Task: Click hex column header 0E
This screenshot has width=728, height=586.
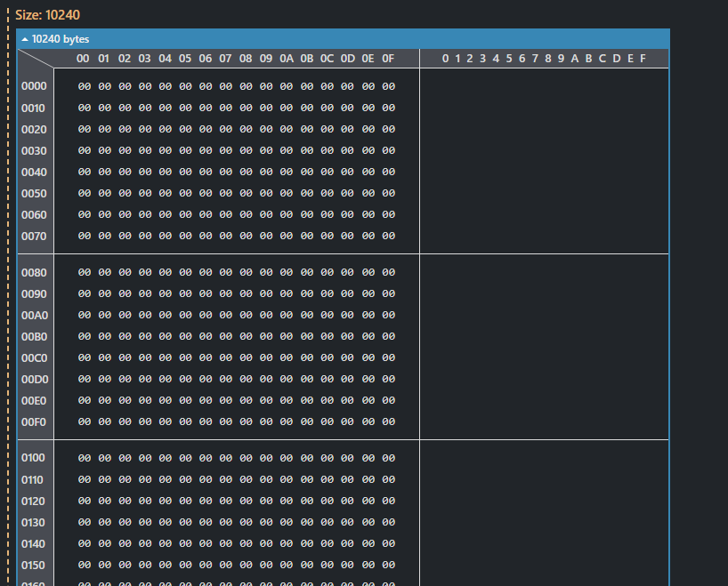Action: [x=368, y=59]
